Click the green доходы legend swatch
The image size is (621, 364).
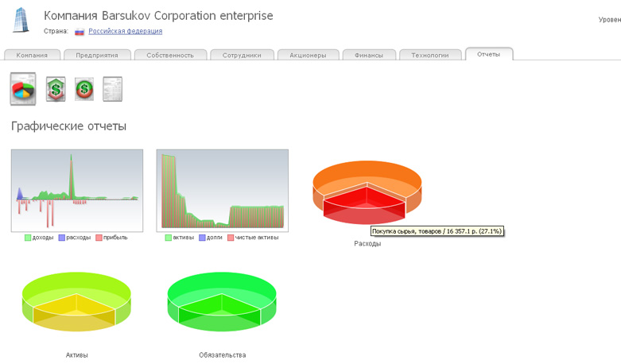pos(28,238)
